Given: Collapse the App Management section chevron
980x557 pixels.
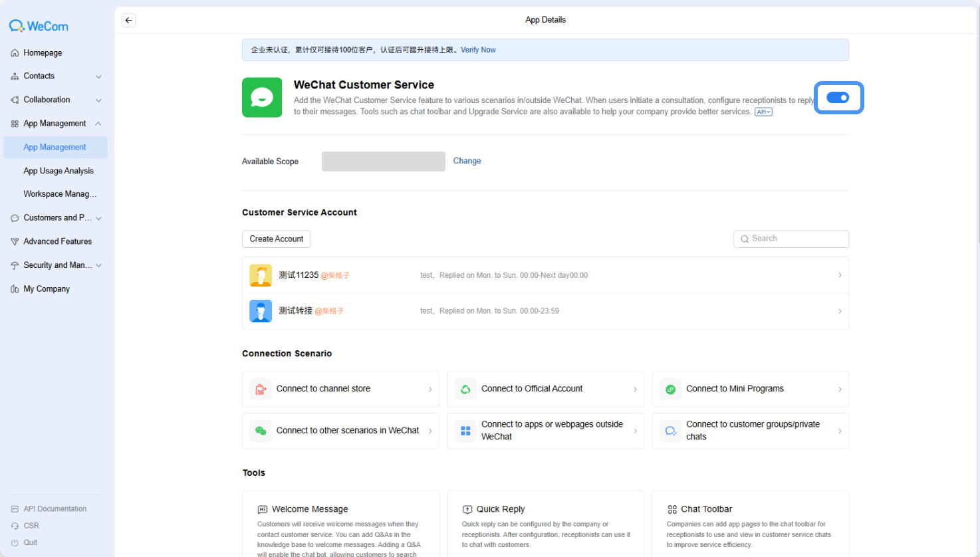Looking at the screenshot, I should click(x=98, y=124).
